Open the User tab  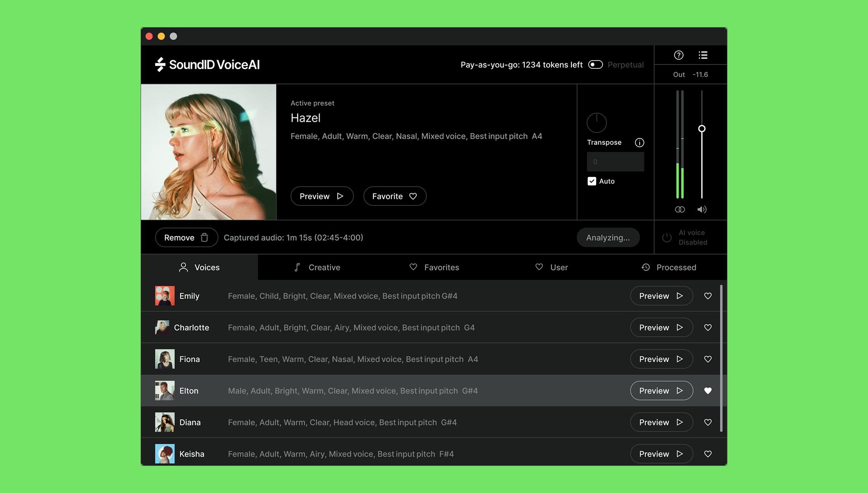pos(552,267)
